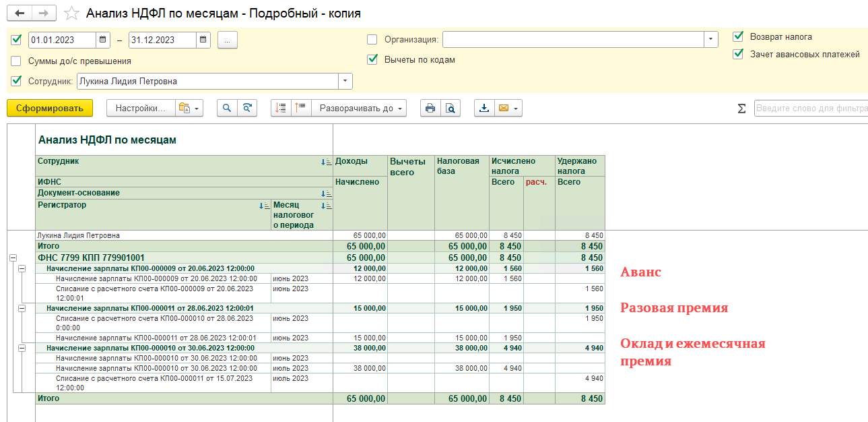The height and width of the screenshot is (422, 868).
Task: Enable the Организация filter checkbox
Action: click(372, 39)
